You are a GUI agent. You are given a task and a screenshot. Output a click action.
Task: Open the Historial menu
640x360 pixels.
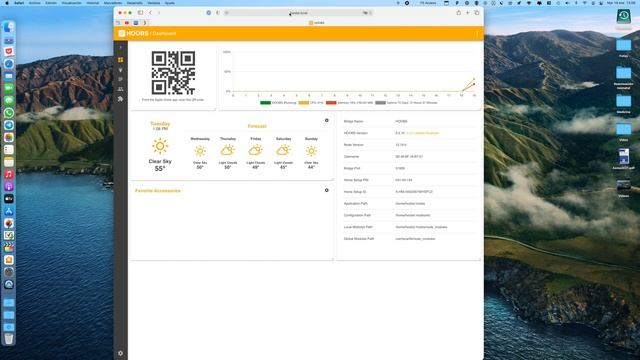click(93, 3)
